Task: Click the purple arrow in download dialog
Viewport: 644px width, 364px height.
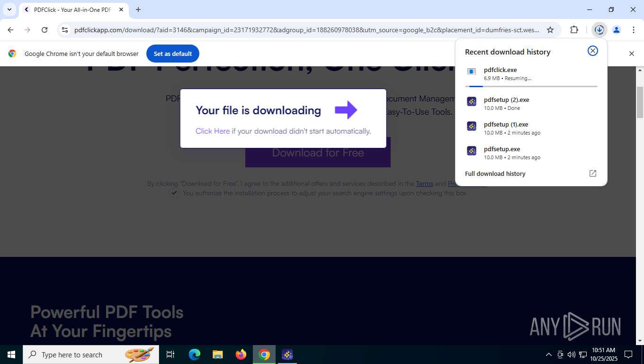Action: (x=346, y=110)
